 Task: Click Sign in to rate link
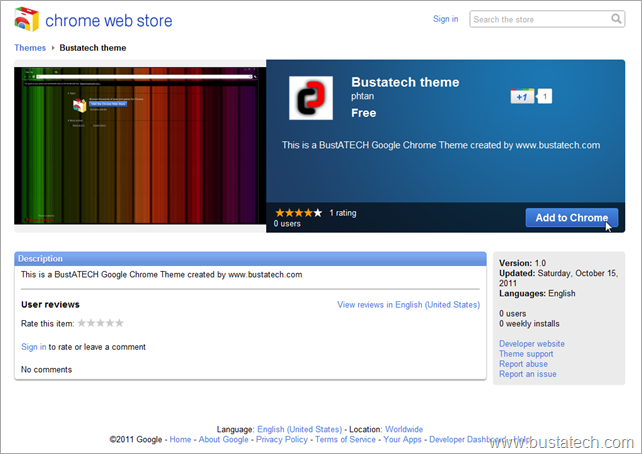[34, 347]
